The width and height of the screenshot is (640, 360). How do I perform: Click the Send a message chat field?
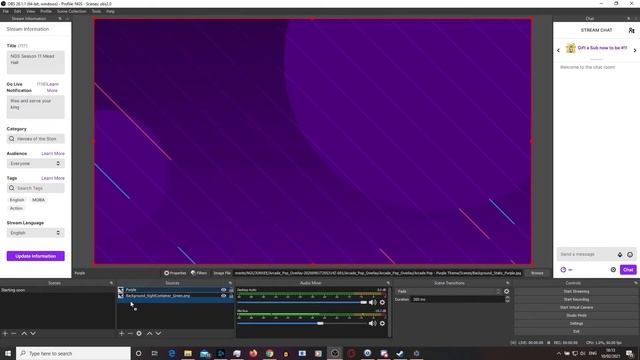(x=587, y=254)
